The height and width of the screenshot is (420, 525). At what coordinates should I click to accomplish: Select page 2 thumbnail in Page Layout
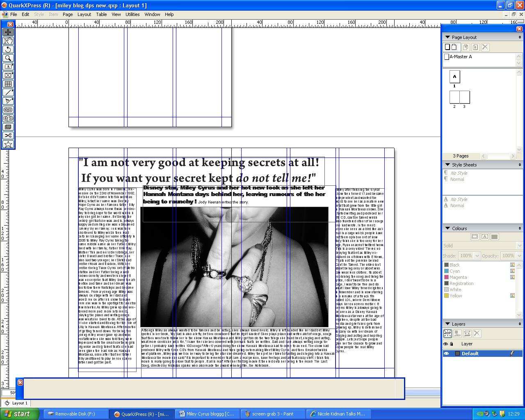coord(454,97)
